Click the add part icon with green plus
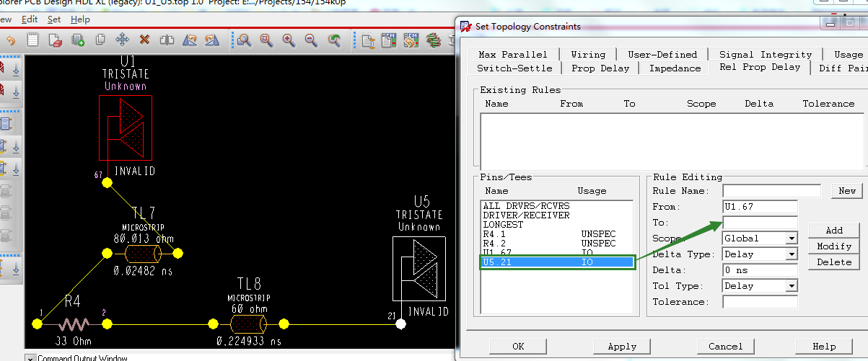Viewport: 868px width, 361px height. (x=78, y=40)
